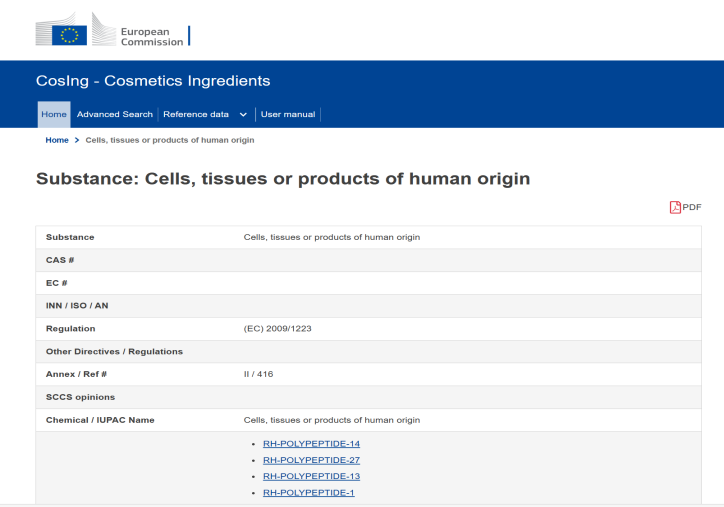Click the breadcrumb separator arrow
This screenshot has width=724, height=507.
tap(77, 140)
